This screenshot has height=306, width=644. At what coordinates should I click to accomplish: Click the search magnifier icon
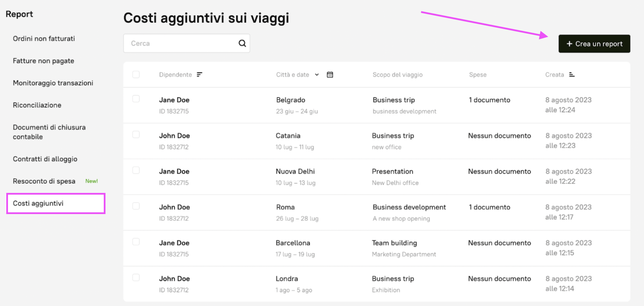click(242, 43)
